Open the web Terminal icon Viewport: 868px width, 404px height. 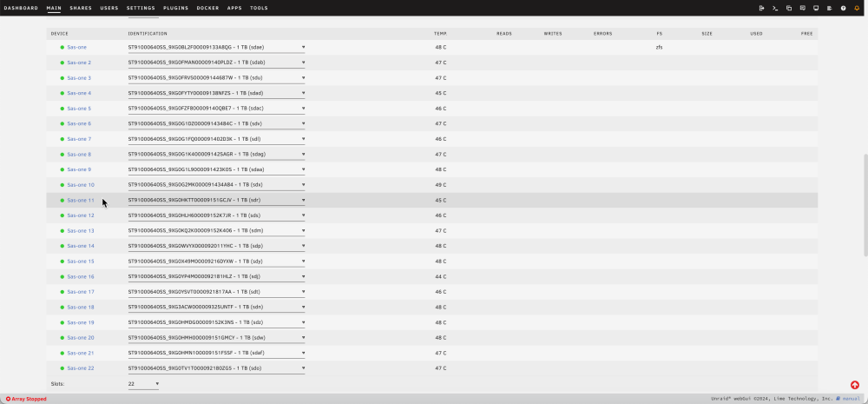(x=775, y=9)
